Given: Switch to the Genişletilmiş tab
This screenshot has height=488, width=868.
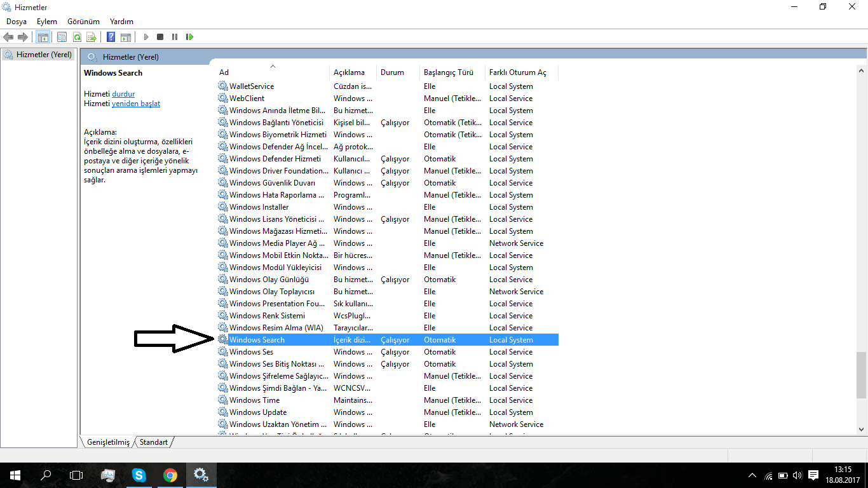Looking at the screenshot, I should tap(108, 442).
